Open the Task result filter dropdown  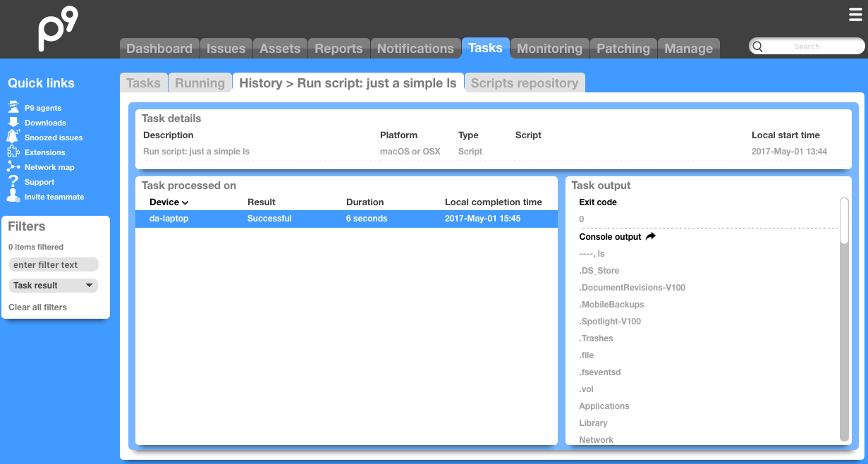coord(54,286)
